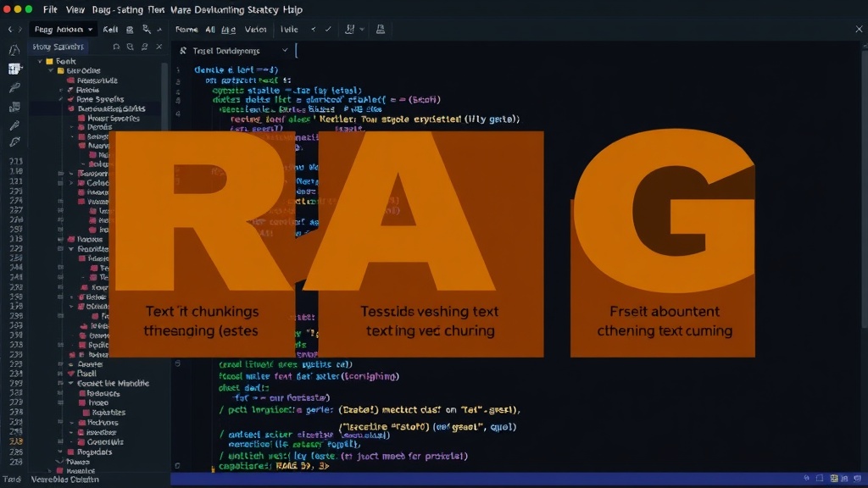Click the stamp icon in top toolbar
868x488 pixels.
click(381, 30)
